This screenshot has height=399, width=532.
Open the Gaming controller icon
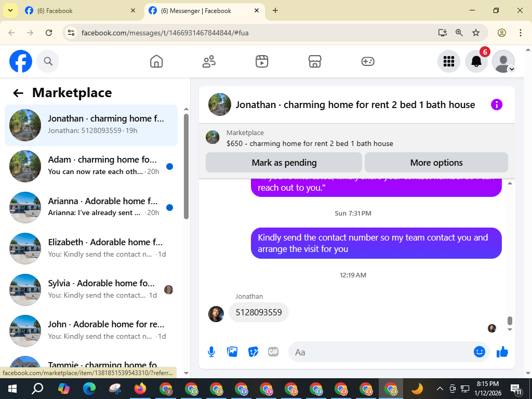click(x=368, y=61)
